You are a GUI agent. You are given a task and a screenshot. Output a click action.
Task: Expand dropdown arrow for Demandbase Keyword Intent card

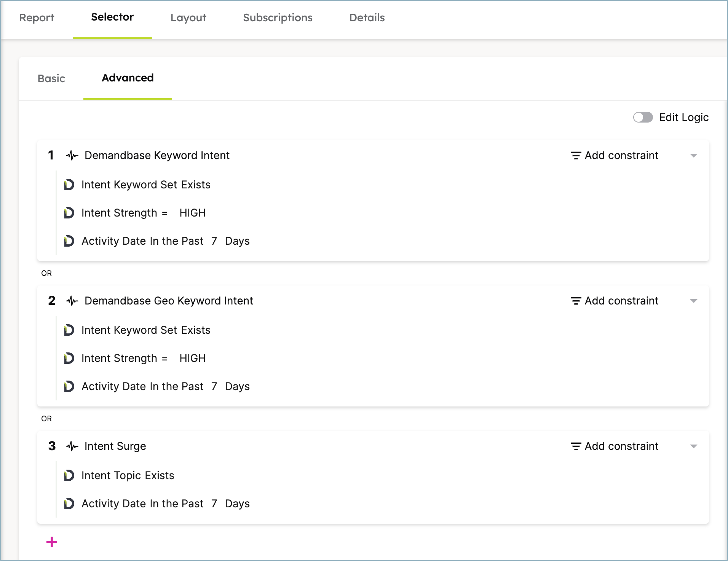[693, 156]
